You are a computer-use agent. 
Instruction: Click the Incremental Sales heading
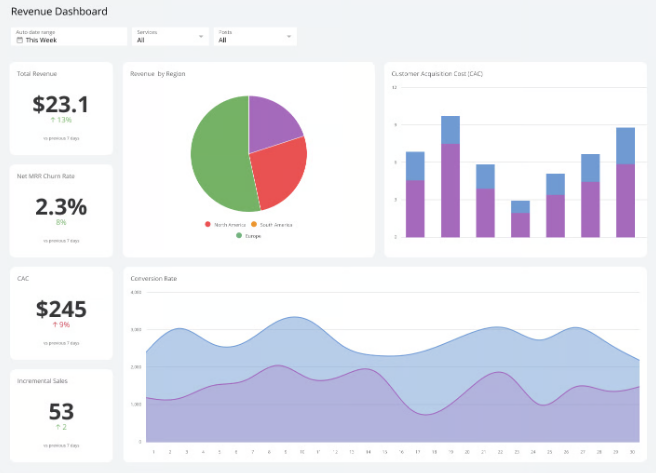point(42,381)
